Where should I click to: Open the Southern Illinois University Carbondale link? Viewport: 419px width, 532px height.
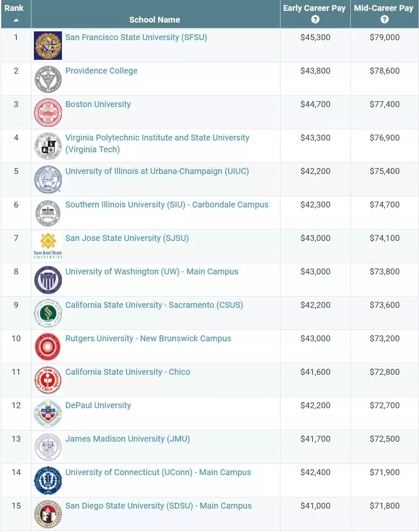coord(167,205)
